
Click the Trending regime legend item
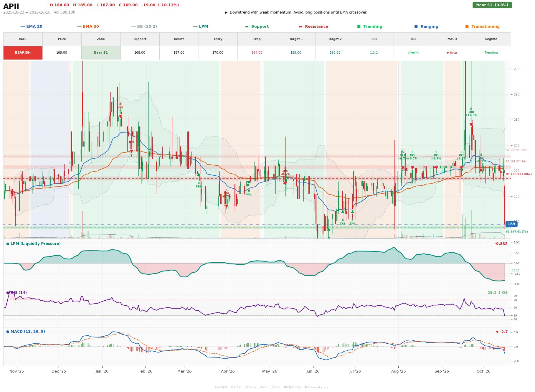[x=370, y=27]
